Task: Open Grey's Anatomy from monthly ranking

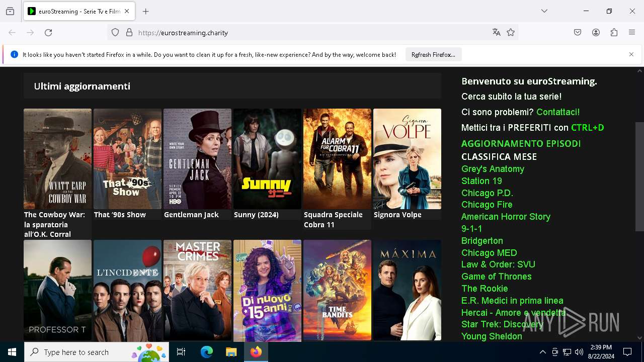Action: click(x=493, y=169)
